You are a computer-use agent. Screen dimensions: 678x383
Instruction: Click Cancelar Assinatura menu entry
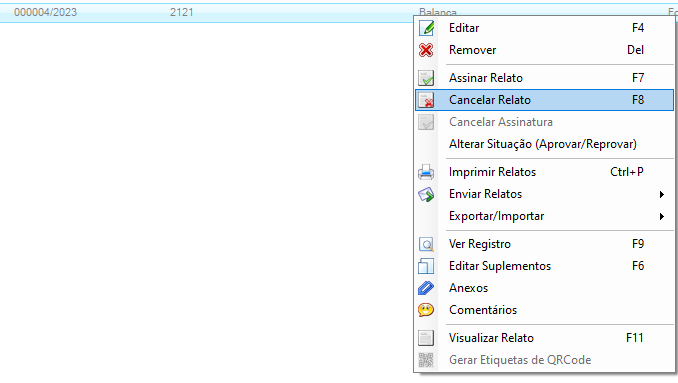pos(544,122)
